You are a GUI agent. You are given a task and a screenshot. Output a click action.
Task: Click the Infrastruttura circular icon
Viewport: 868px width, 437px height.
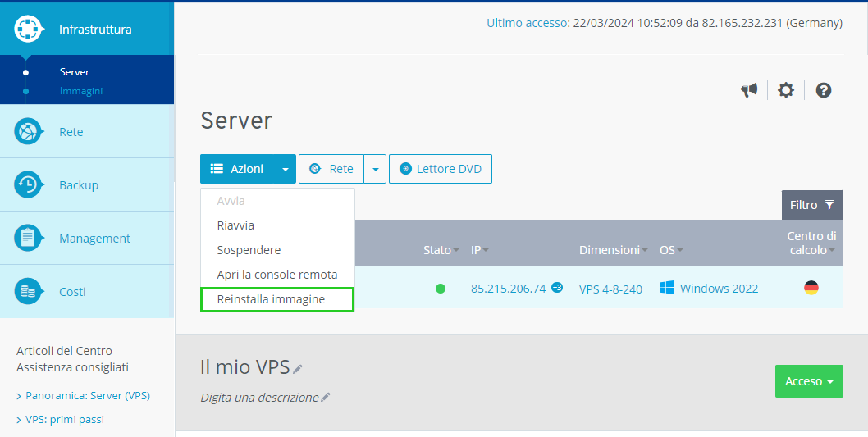(28, 29)
